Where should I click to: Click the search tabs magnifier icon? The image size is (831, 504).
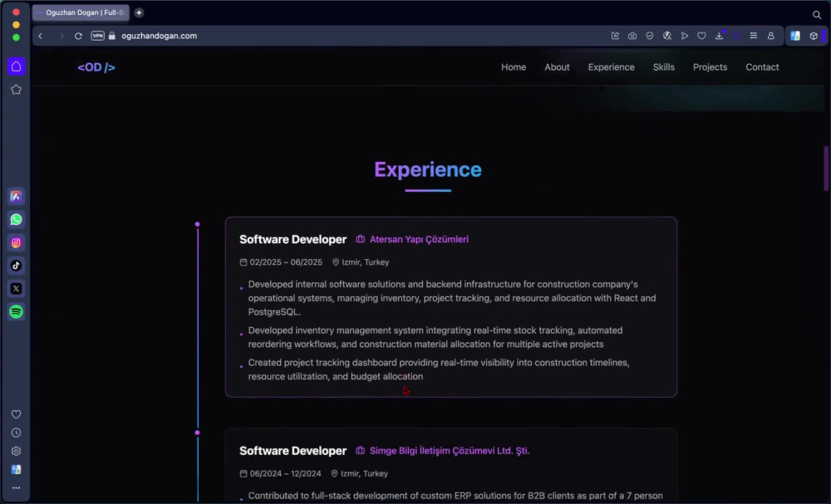click(817, 15)
